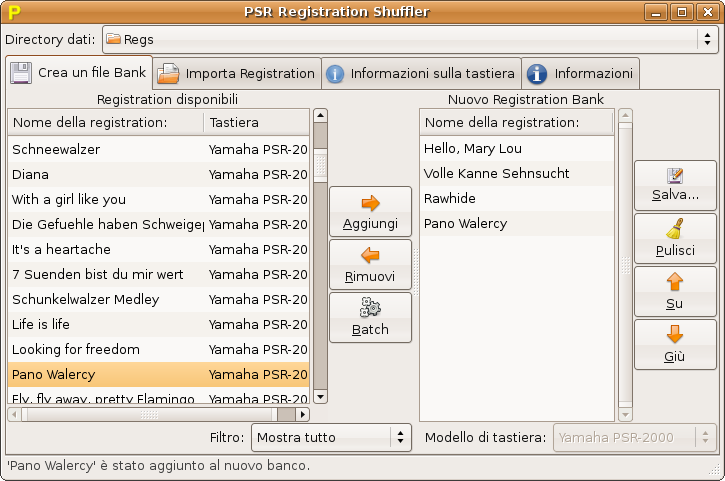Image resolution: width=725 pixels, height=481 pixels.
Task: Switch to Importa Registration tab
Action: click(x=238, y=73)
